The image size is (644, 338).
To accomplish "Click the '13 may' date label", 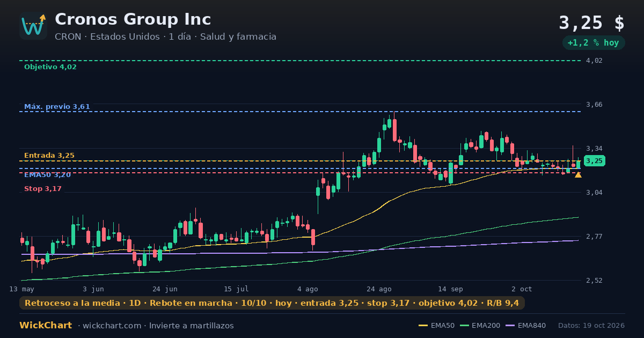I will click(21, 289).
